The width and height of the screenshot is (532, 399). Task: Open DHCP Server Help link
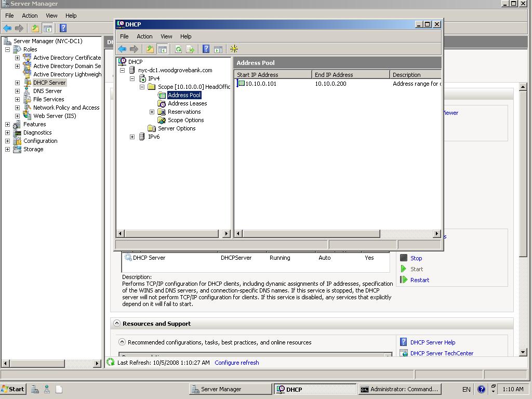433,342
